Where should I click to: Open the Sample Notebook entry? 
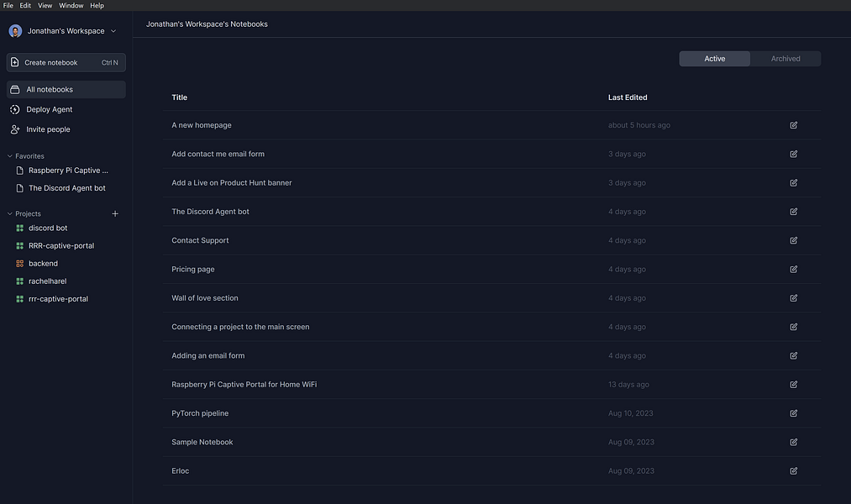(202, 442)
